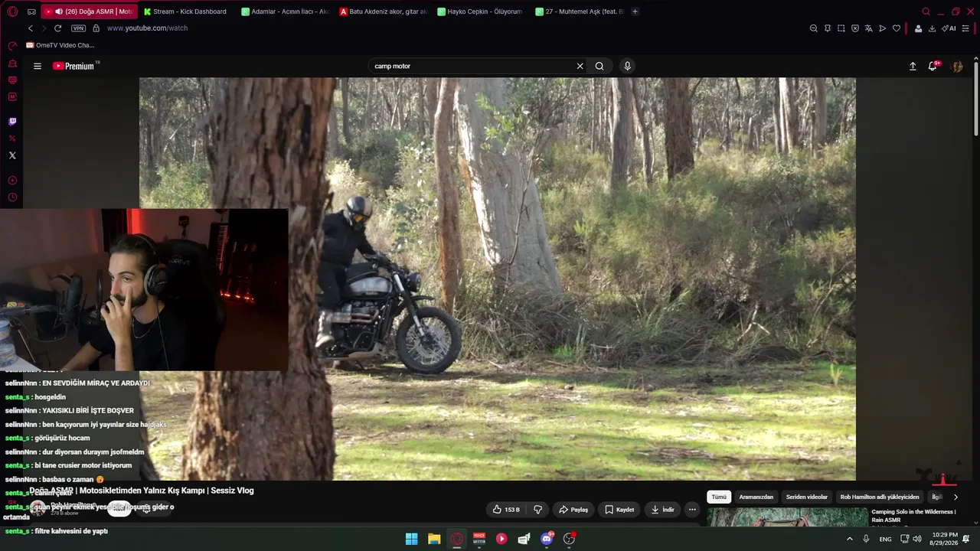The height and width of the screenshot is (551, 980).
Task: Toggle the Opera VPN badge
Action: coord(78,28)
